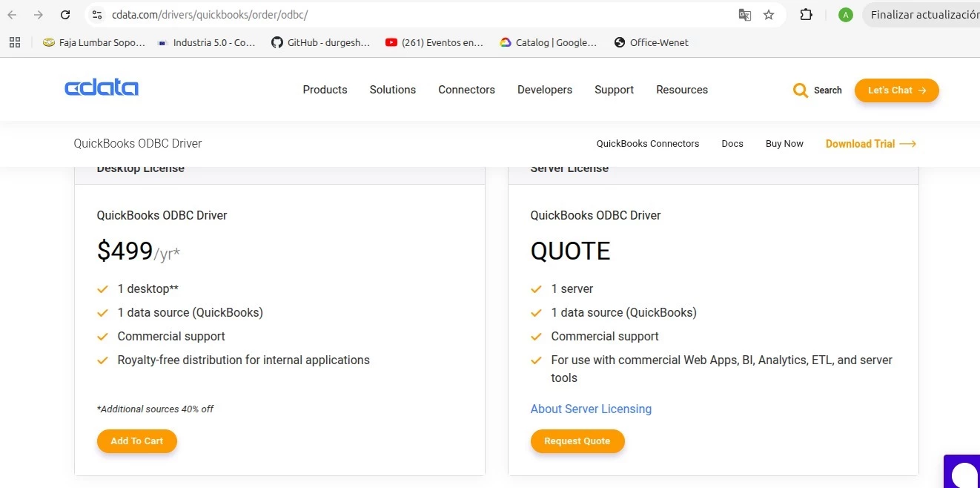Click the '1 server' feature line
This screenshot has height=488, width=980.
tap(572, 288)
